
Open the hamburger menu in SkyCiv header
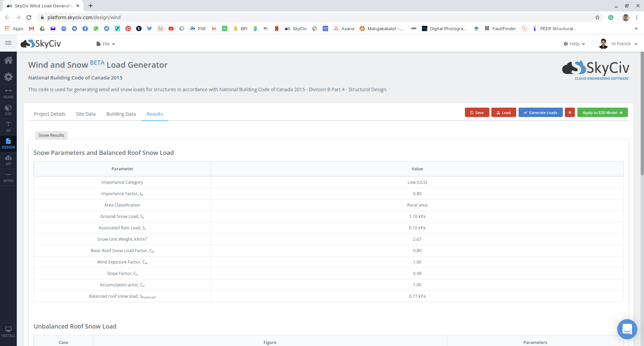coord(8,43)
